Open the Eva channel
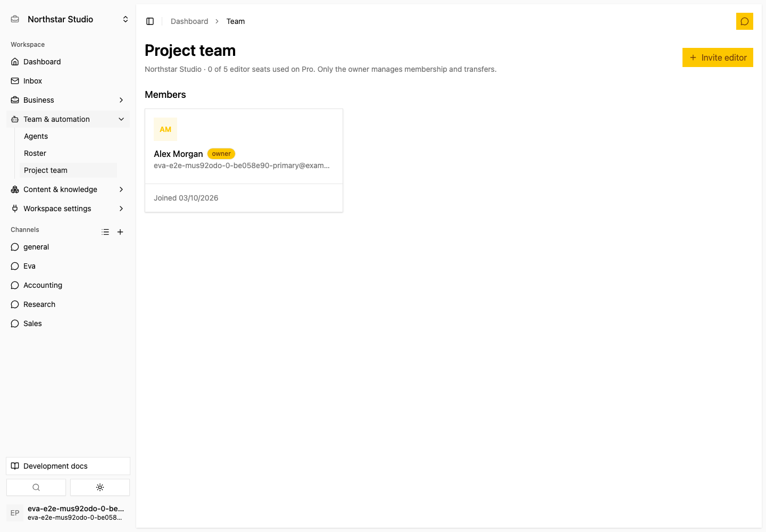Image resolution: width=766 pixels, height=532 pixels. click(x=68, y=266)
